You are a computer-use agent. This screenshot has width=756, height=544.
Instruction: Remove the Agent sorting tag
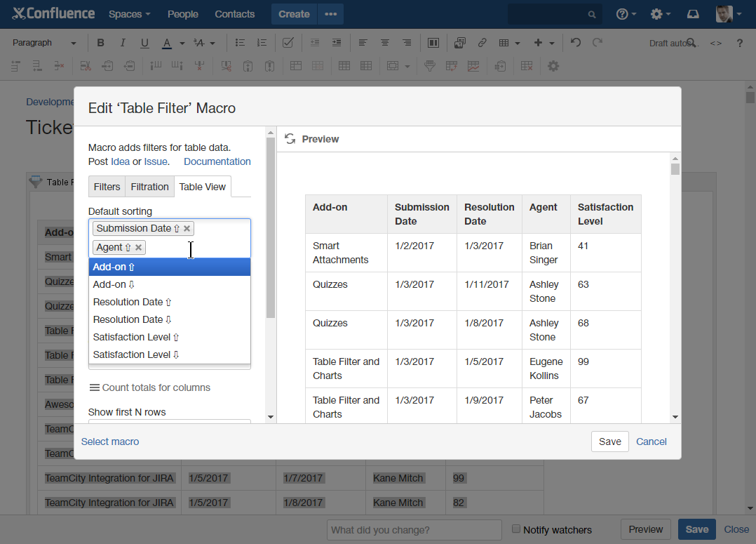(139, 248)
